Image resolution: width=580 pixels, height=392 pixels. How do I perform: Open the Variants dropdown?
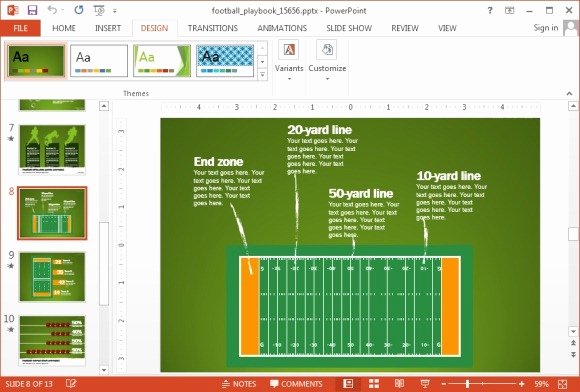(x=289, y=61)
